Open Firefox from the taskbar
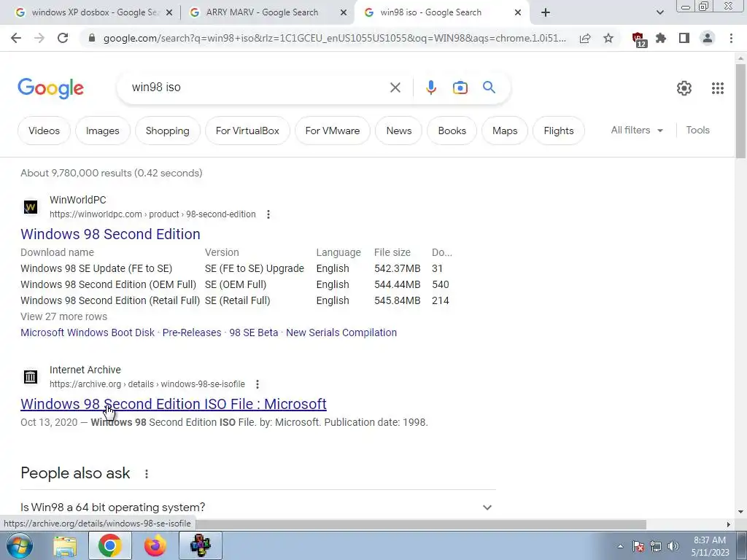The width and height of the screenshot is (747, 560). click(155, 546)
